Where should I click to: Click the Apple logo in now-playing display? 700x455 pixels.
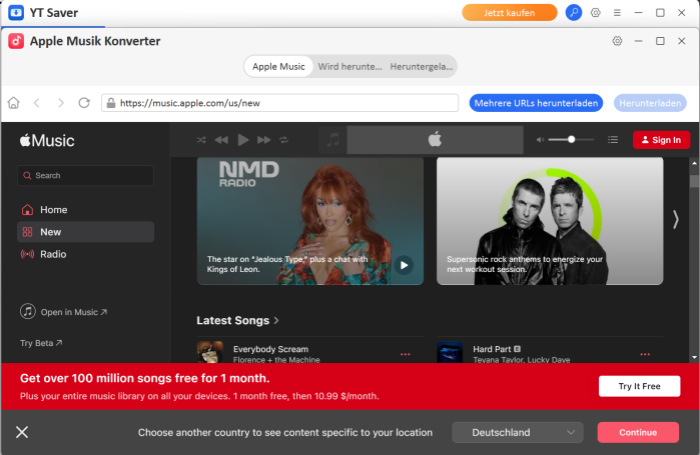pyautogui.click(x=435, y=140)
